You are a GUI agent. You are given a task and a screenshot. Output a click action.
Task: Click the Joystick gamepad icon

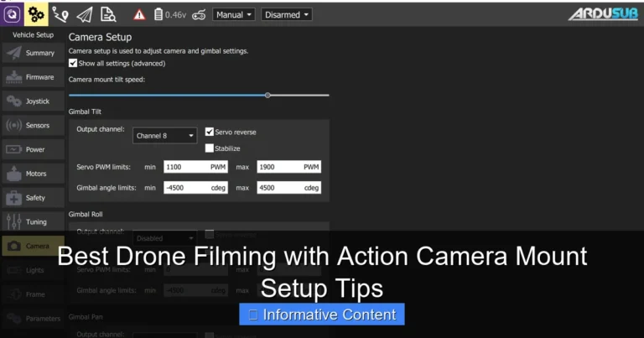14,101
